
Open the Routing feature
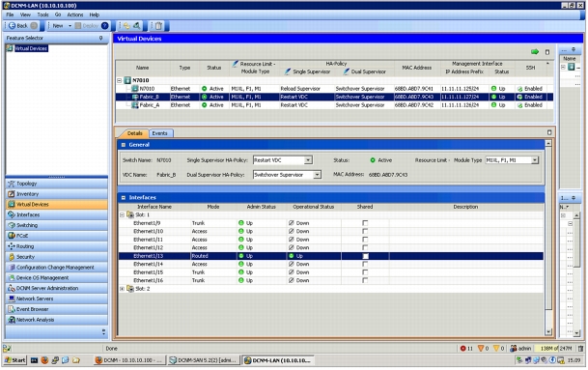(56, 246)
